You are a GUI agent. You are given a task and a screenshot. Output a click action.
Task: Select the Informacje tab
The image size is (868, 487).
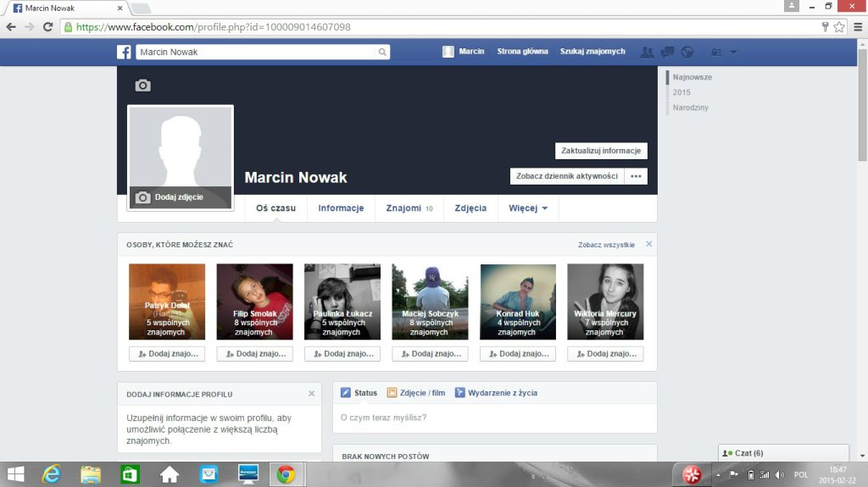point(341,208)
